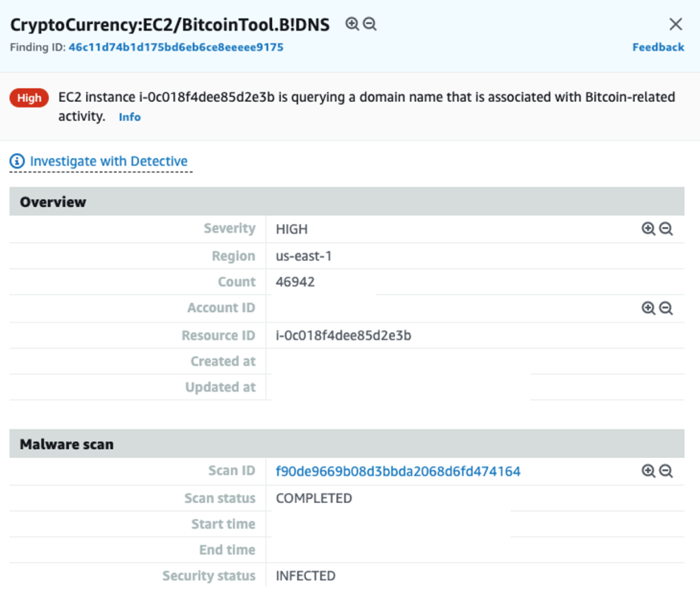The height and width of the screenshot is (592, 700).
Task: Zoom out on the Scan ID row
Action: click(666, 470)
